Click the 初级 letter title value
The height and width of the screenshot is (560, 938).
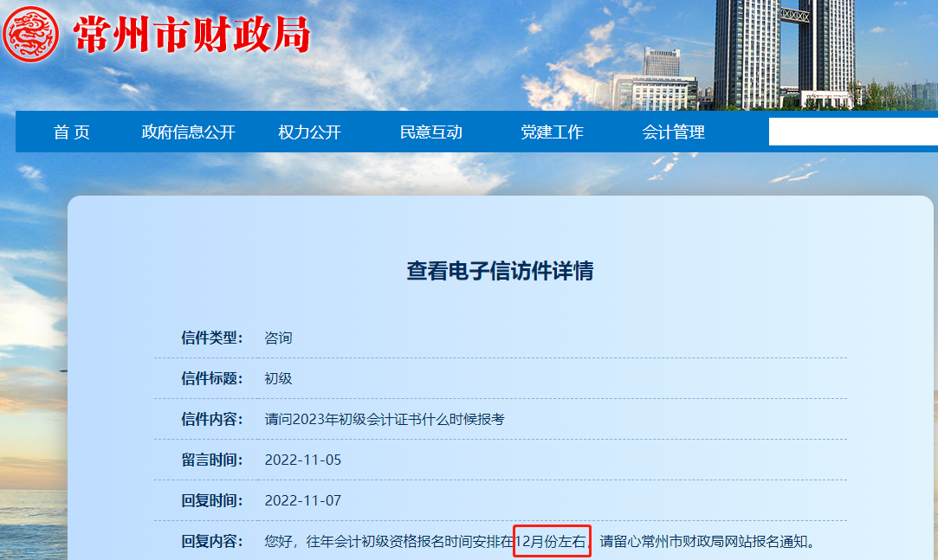pyautogui.click(x=278, y=378)
